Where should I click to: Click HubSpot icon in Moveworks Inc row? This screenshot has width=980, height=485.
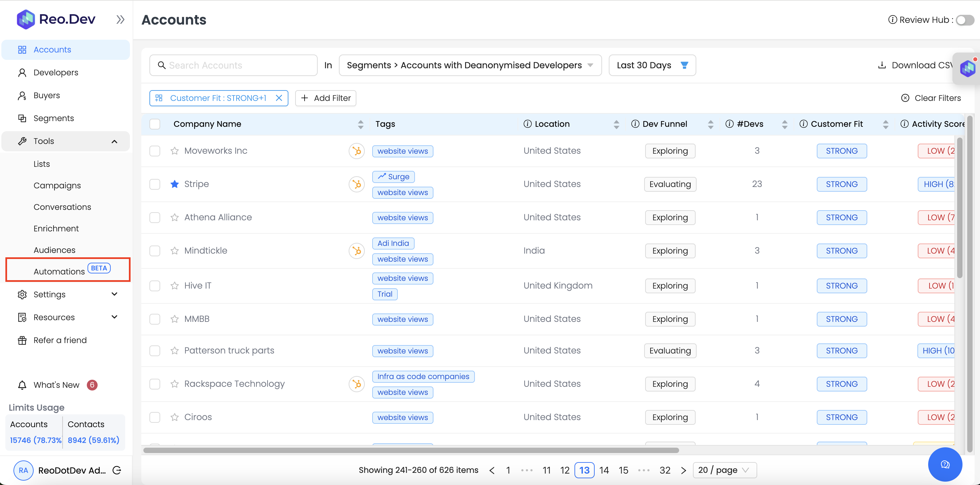tap(356, 151)
